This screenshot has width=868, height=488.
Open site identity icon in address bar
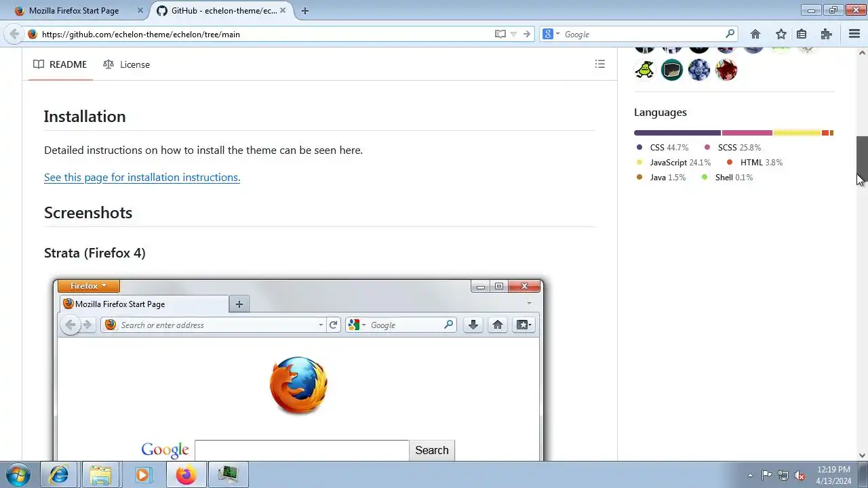point(32,34)
